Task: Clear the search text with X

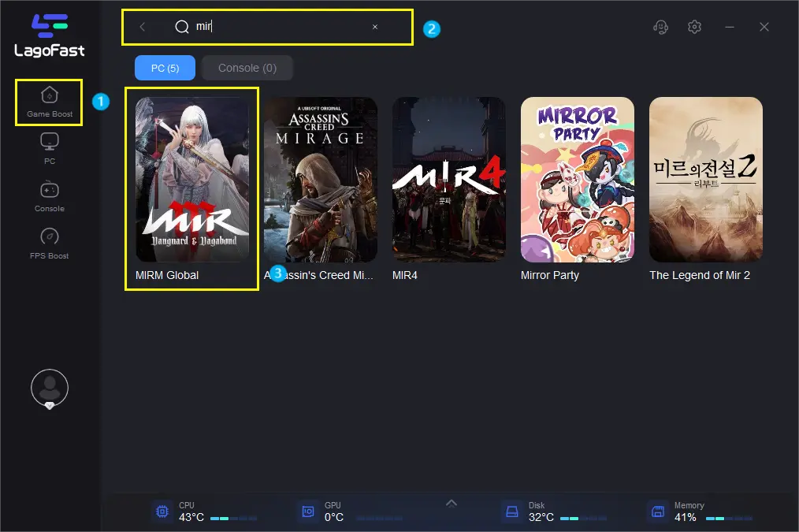Action: pyautogui.click(x=375, y=27)
